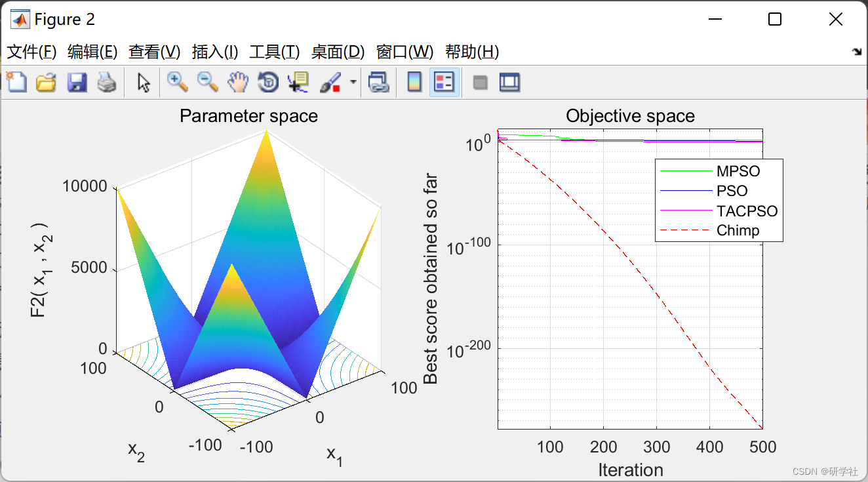
Task: Click the green MPSO line sample in legend
Action: (x=686, y=171)
